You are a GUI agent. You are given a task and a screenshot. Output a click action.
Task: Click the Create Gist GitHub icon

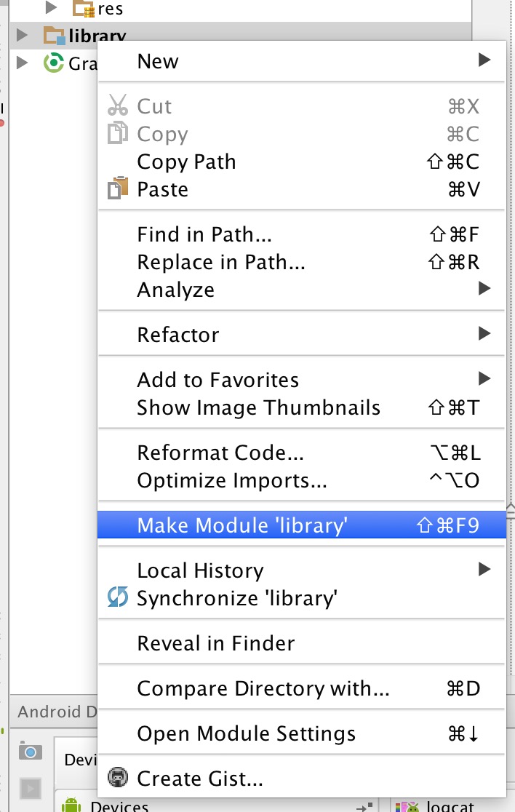[x=118, y=777]
